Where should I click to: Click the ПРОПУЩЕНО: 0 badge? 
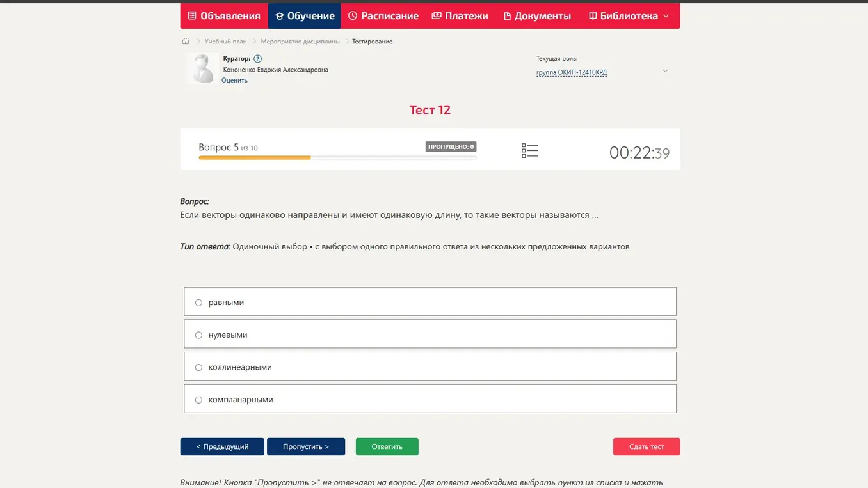(451, 147)
